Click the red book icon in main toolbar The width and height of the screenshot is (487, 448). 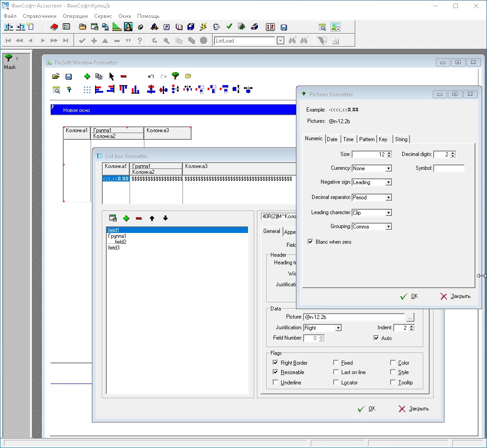[x=54, y=27]
